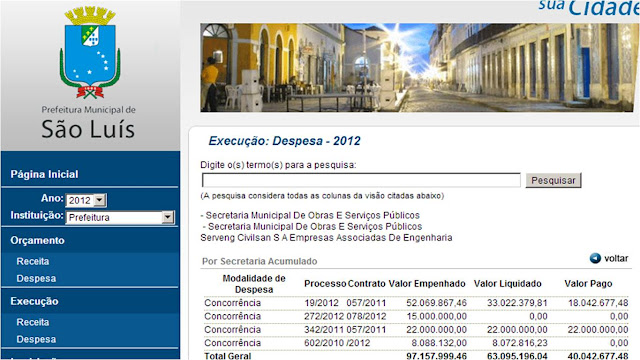
Task: Click the city street banner photo
Action: click(x=416, y=68)
